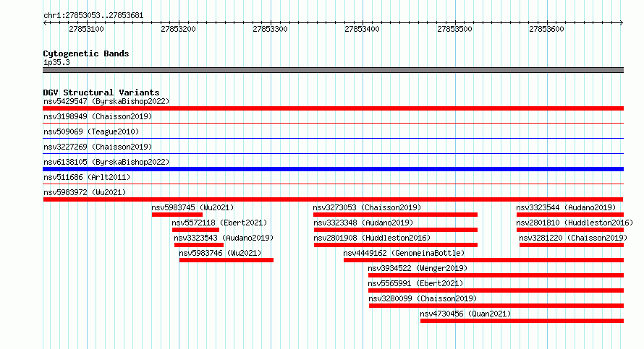Click the red bar under nsv5983746

(226, 260)
